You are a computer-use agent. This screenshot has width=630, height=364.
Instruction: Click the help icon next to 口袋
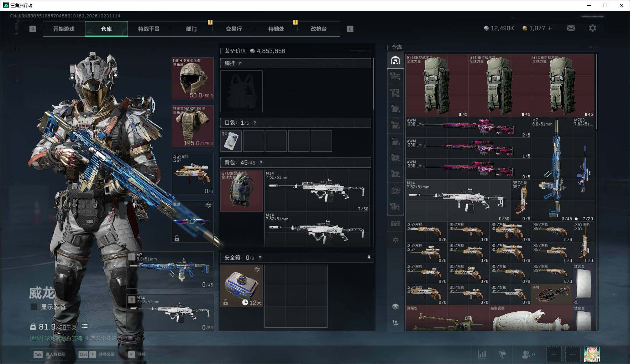point(254,123)
